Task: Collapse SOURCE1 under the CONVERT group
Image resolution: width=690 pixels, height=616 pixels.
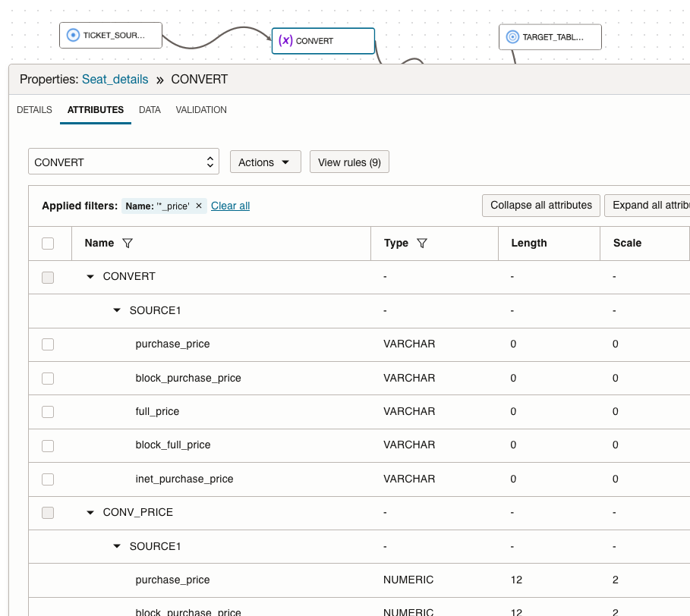Action: 116,310
